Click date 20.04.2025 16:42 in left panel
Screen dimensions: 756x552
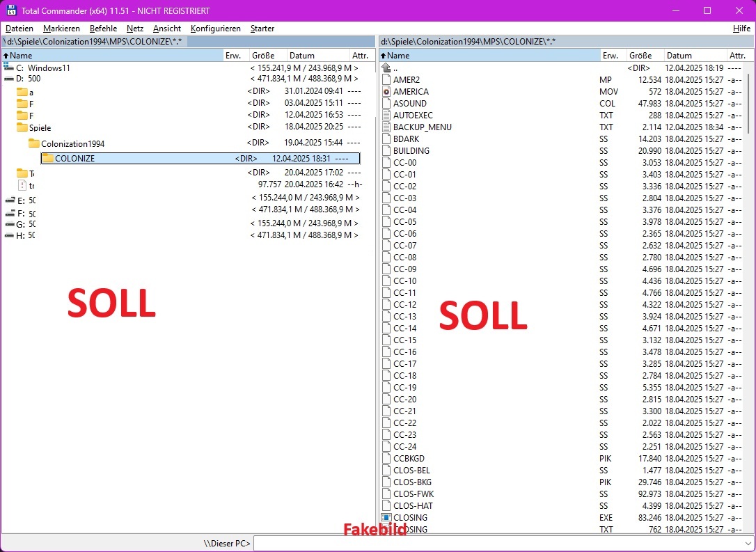point(314,184)
